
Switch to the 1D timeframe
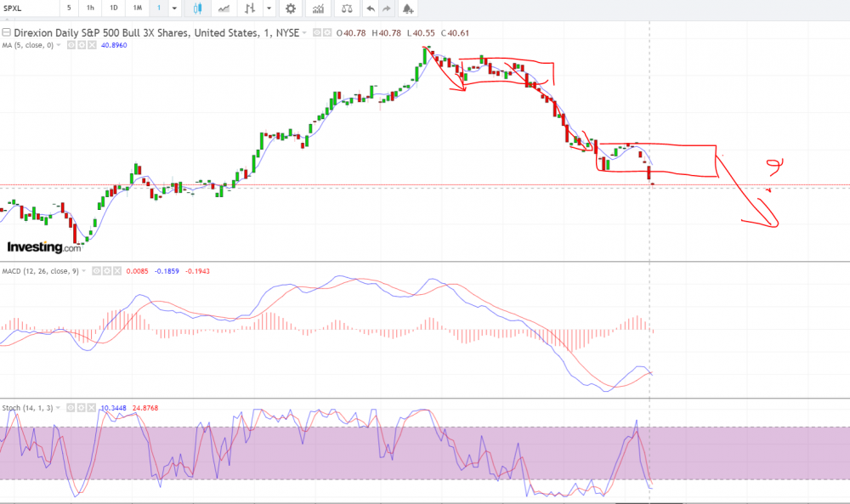pos(114,8)
